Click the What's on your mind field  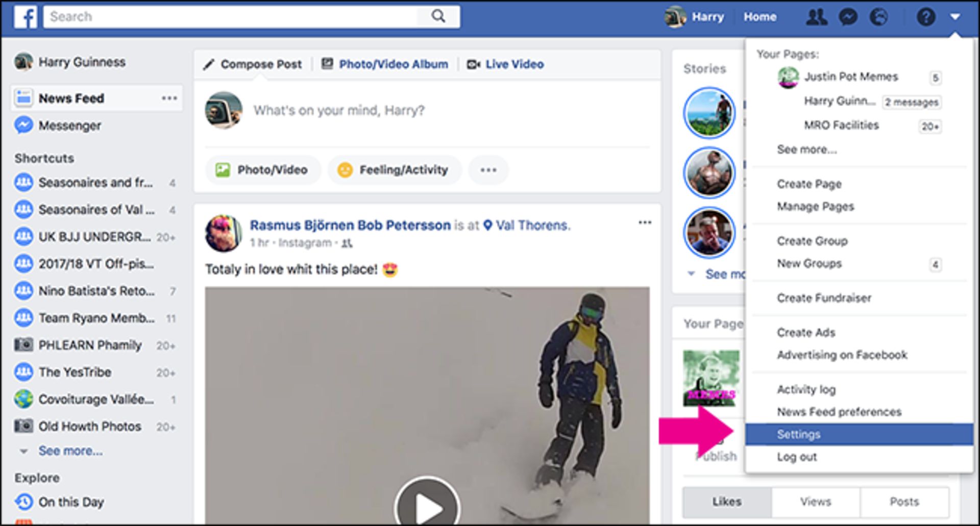coord(339,110)
